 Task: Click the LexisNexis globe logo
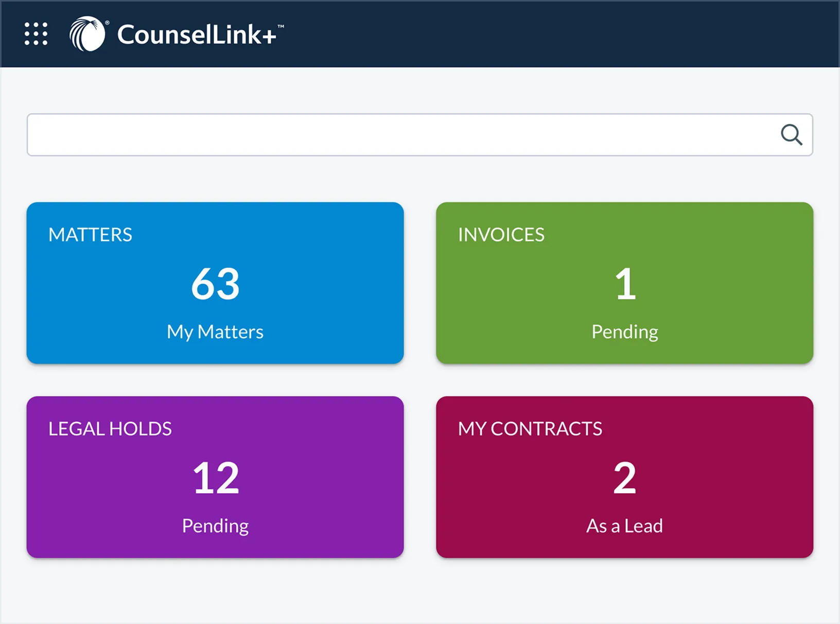(87, 34)
